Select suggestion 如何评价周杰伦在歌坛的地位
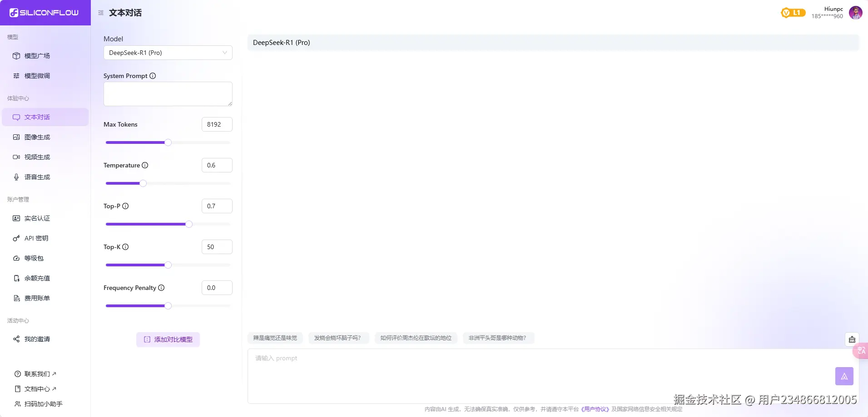The image size is (868, 417). click(416, 338)
